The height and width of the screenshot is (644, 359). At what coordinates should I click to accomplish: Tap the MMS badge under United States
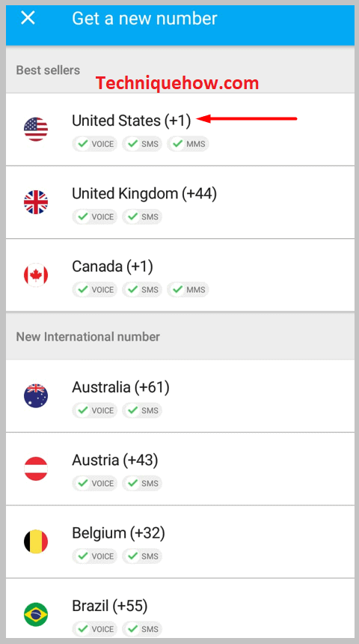(x=188, y=145)
